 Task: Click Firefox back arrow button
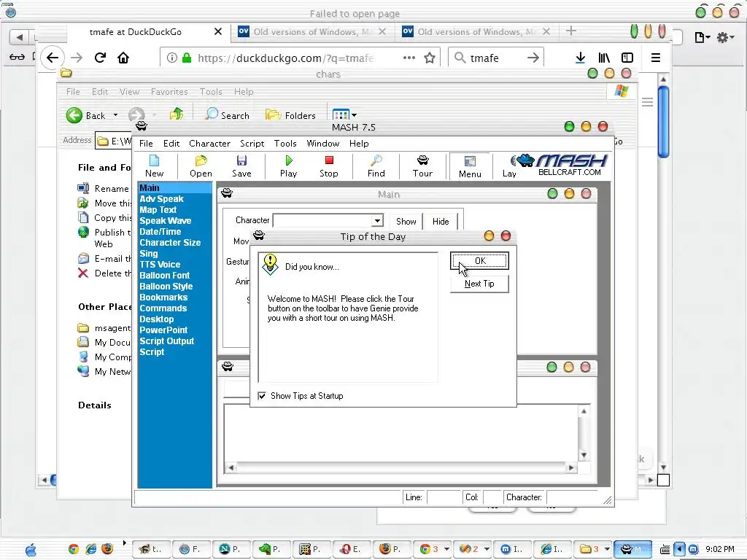tap(53, 58)
